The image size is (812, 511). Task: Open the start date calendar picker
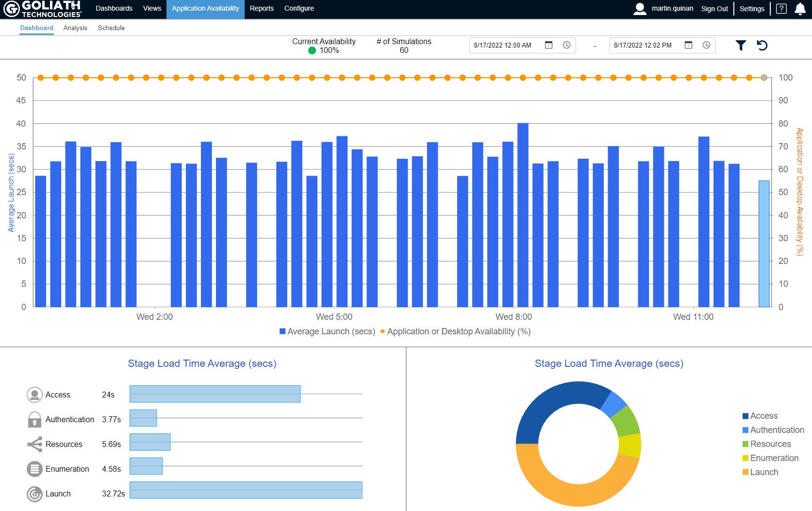click(x=548, y=45)
